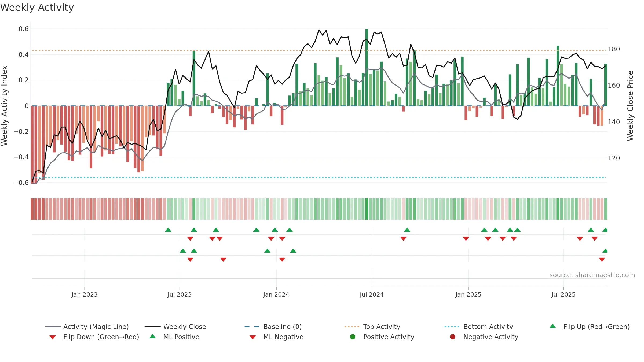The image size is (644, 362).
Task: Toggle the Top Activity legend entry
Action: coord(372,327)
